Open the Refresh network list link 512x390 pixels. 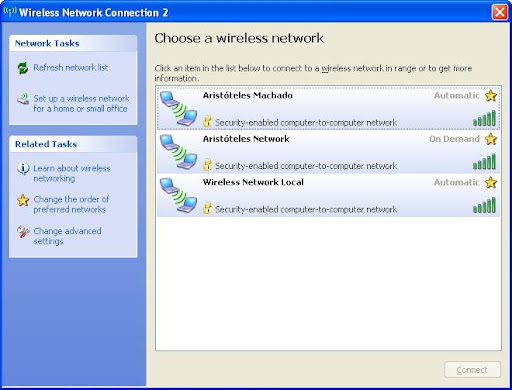71,68
